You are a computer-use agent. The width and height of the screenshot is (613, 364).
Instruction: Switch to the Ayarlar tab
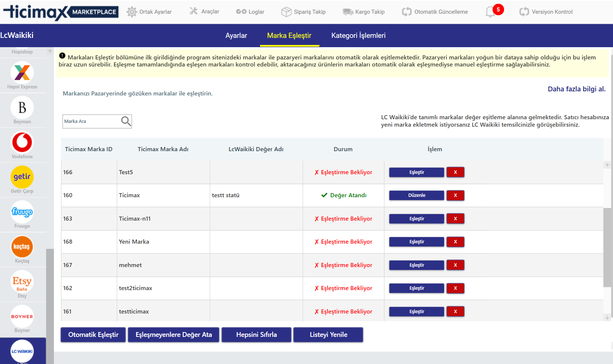[236, 36]
